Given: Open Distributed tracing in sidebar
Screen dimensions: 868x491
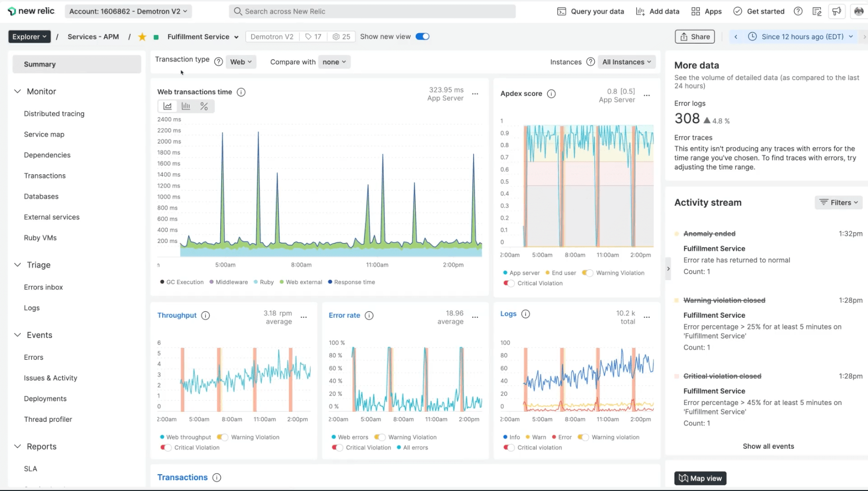Looking at the screenshot, I should (x=54, y=114).
